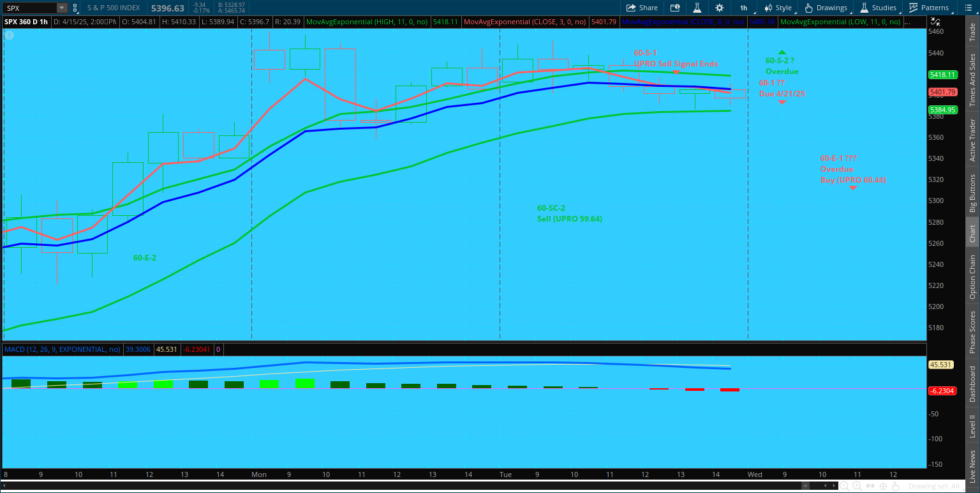Open the Trade side tab
Screen dimensions: 980x493
pyautogui.click(x=972, y=33)
